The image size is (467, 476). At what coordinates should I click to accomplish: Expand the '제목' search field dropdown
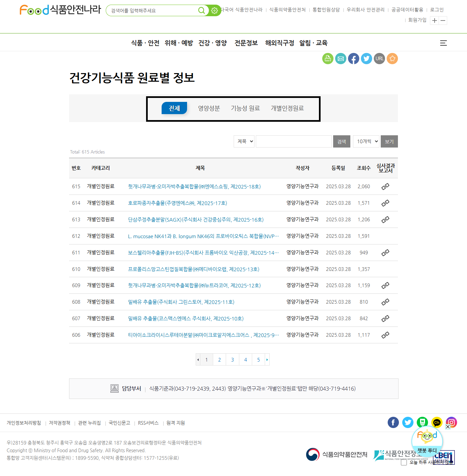coord(244,141)
